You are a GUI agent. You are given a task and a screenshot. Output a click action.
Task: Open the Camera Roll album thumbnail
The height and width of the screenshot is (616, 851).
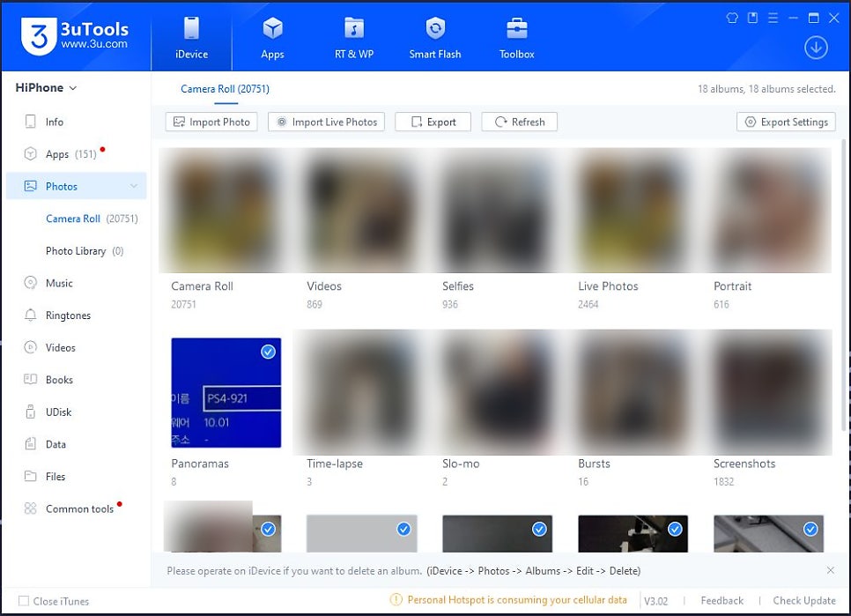coord(226,211)
